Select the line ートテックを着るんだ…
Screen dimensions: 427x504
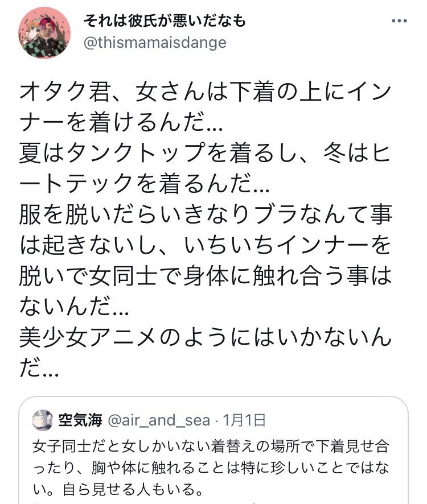[x=144, y=184]
